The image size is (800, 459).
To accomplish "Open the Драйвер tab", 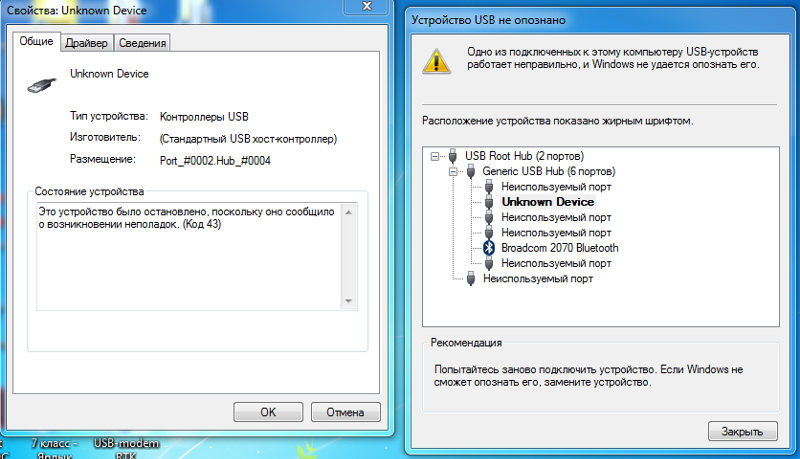I will (x=86, y=43).
